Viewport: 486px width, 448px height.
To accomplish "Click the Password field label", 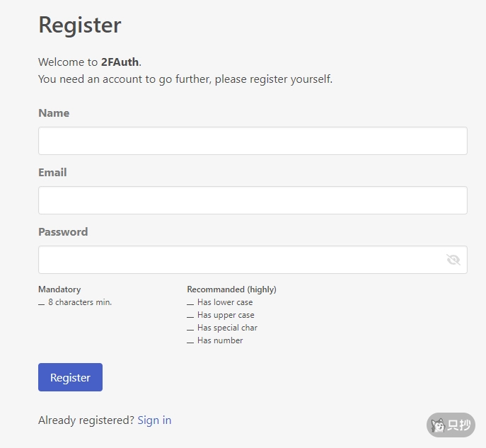I will (63, 232).
